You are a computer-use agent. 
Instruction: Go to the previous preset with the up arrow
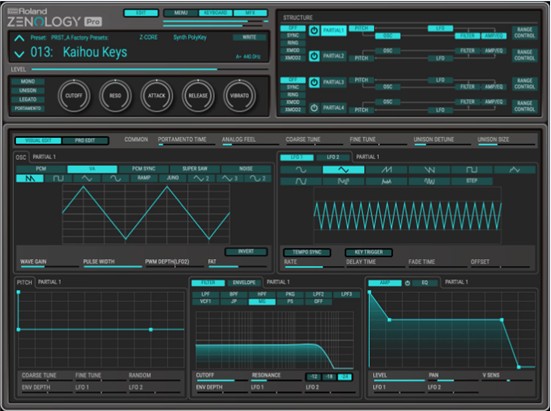click(x=19, y=38)
